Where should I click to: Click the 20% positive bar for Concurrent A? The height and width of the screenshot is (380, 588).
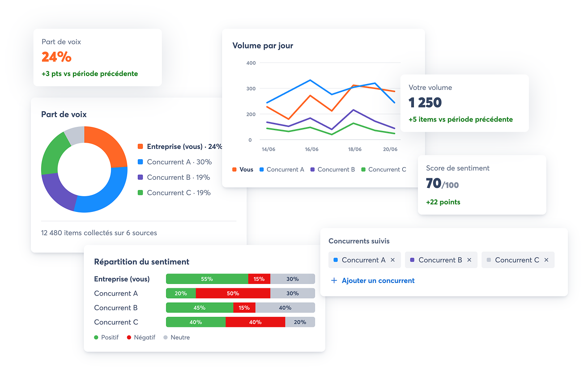coord(181,293)
